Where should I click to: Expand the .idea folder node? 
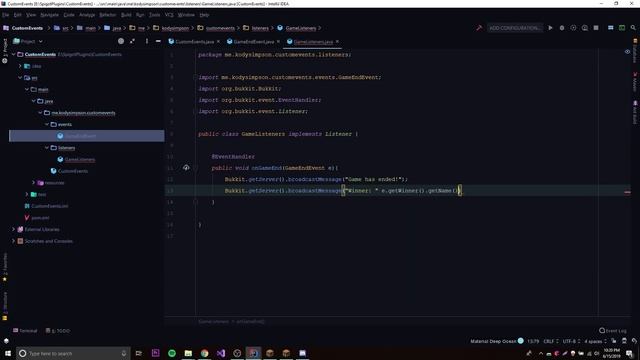20,66
